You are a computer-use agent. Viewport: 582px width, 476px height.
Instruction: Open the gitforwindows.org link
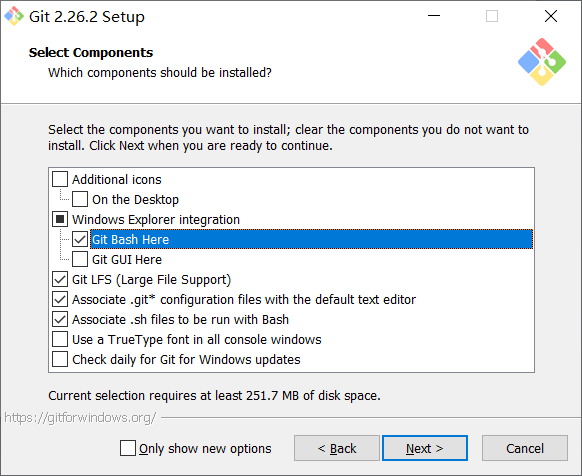[x=80, y=418]
